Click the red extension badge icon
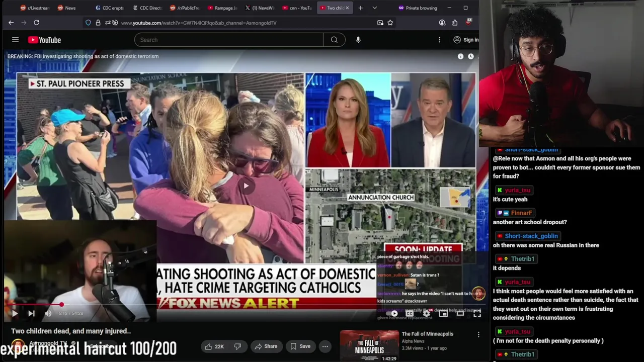 point(468,22)
